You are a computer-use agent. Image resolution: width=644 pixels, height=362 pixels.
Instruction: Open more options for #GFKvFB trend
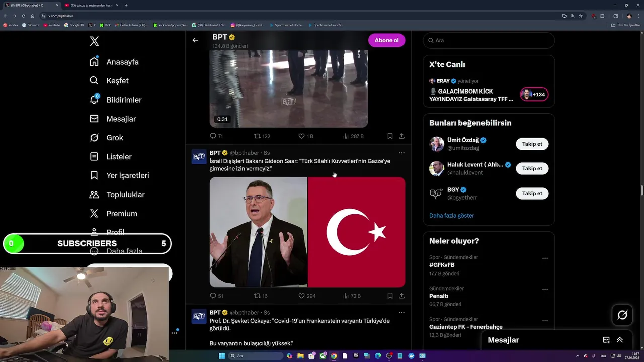pyautogui.click(x=545, y=258)
